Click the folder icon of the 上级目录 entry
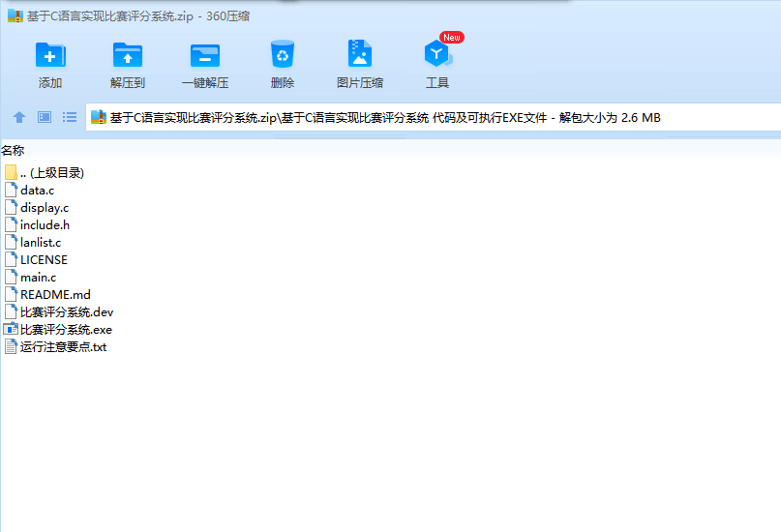 [x=11, y=173]
